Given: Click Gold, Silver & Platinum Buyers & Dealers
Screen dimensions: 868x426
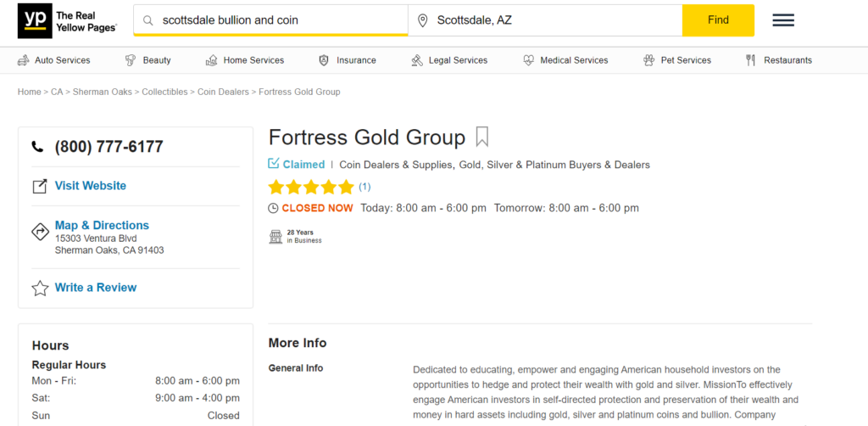Looking at the screenshot, I should [x=554, y=165].
